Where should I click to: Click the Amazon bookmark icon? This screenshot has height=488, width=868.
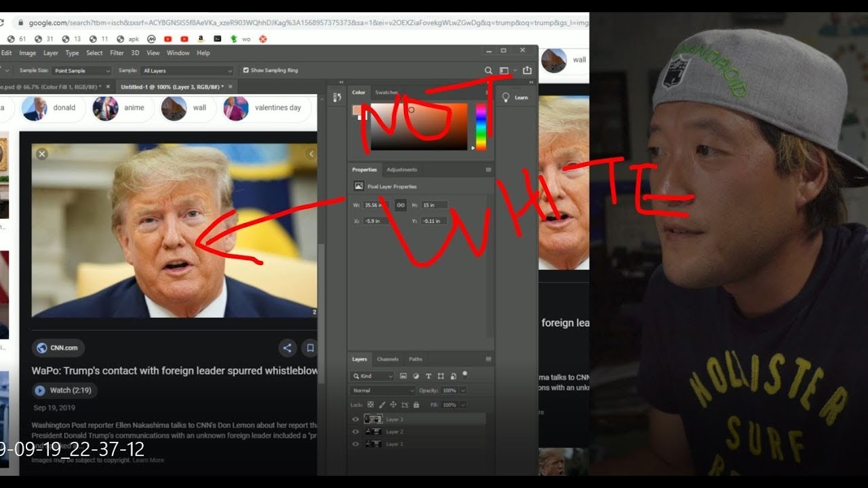pyautogui.click(x=201, y=39)
